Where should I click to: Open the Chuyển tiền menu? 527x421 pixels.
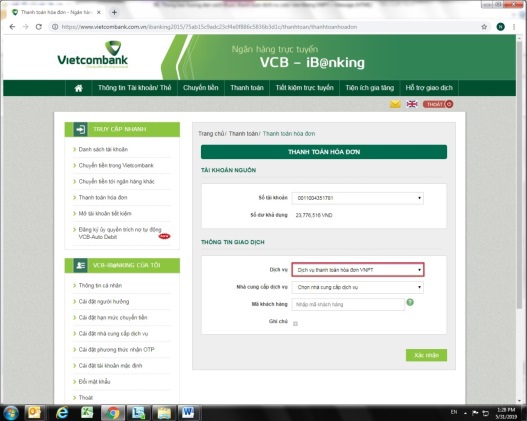[201, 88]
